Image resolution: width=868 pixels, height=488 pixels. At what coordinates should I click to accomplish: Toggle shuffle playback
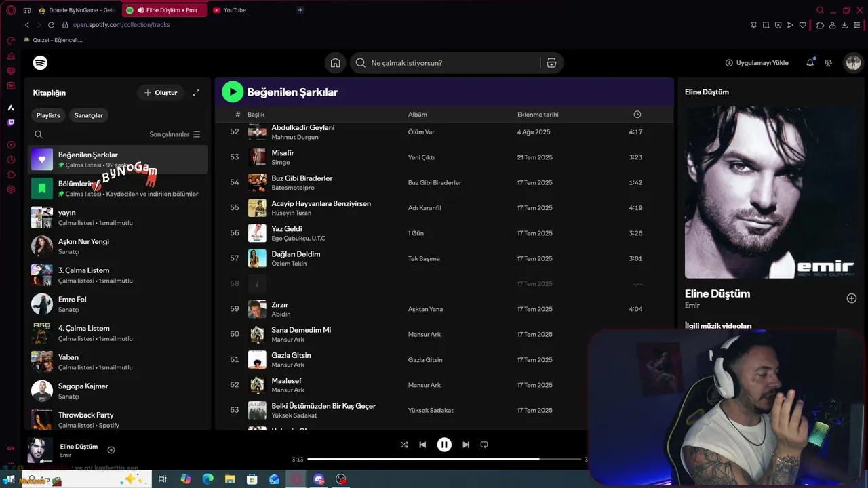[404, 445]
